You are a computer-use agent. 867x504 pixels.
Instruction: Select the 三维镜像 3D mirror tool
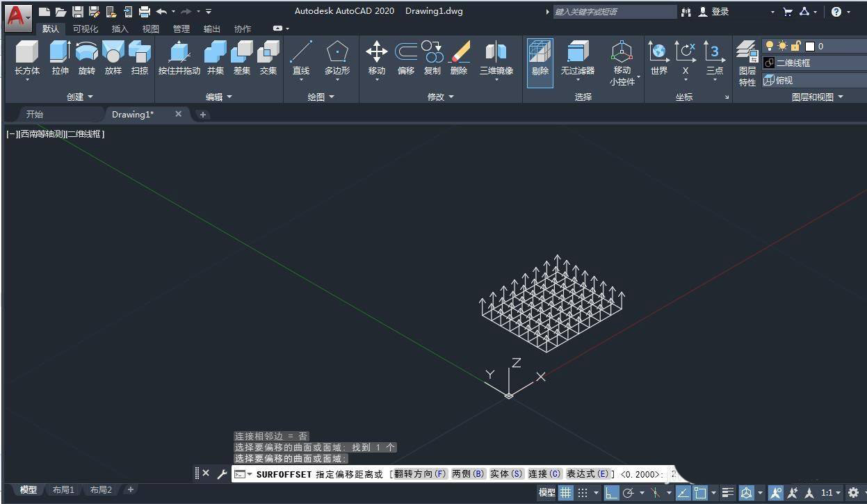tap(496, 58)
